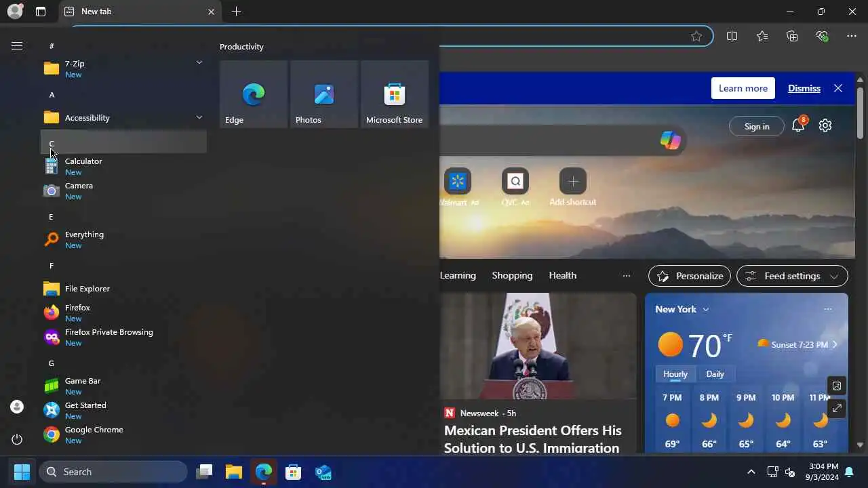Switch to the Daily weather tab
The width and height of the screenshot is (868, 488).
tap(715, 374)
